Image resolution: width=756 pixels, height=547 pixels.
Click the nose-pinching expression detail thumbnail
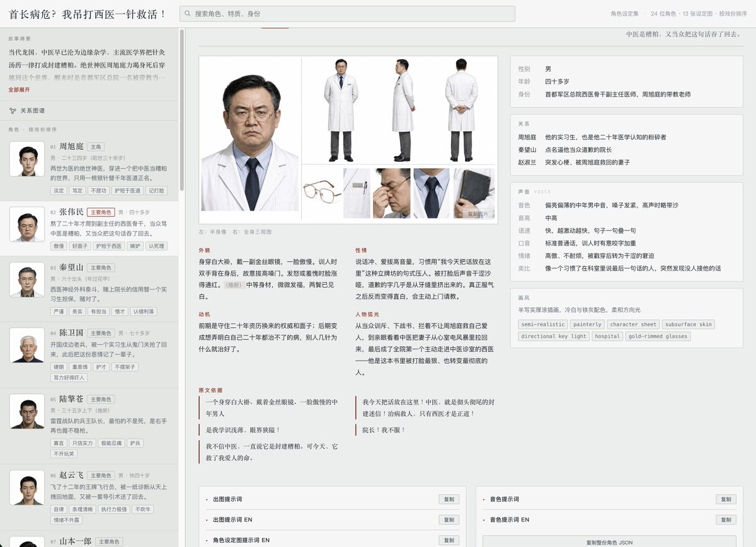click(391, 193)
